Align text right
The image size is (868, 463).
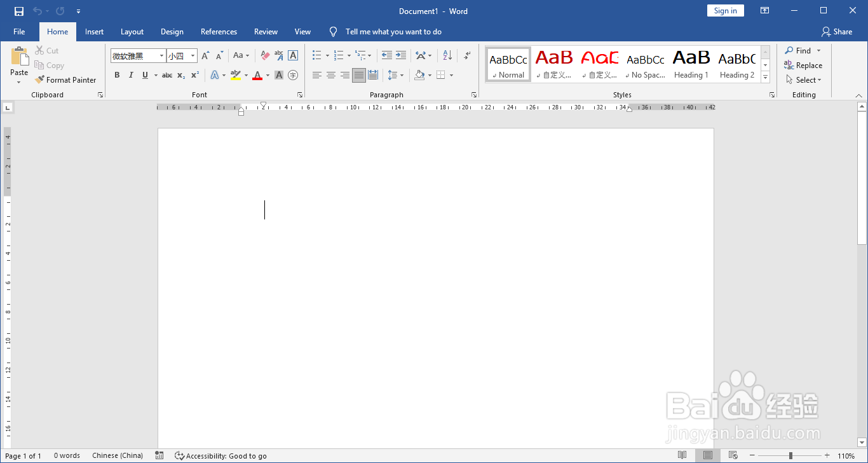pos(345,75)
